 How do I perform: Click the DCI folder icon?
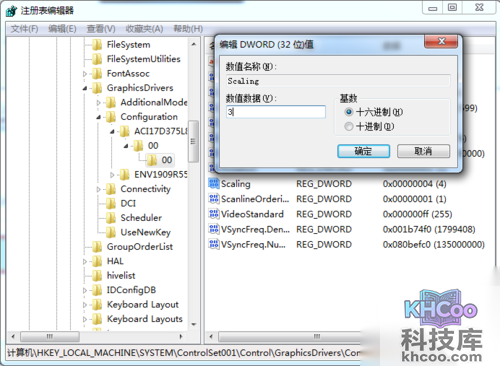111,203
